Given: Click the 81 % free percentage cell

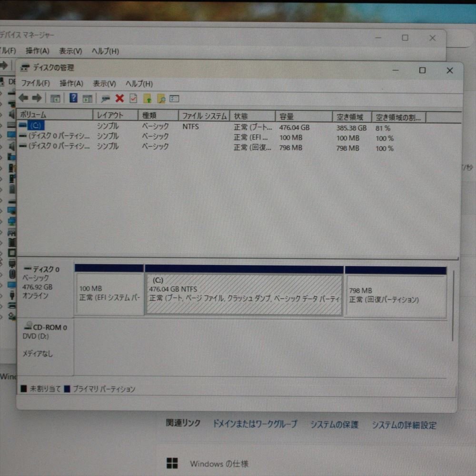Looking at the screenshot, I should point(383,128).
